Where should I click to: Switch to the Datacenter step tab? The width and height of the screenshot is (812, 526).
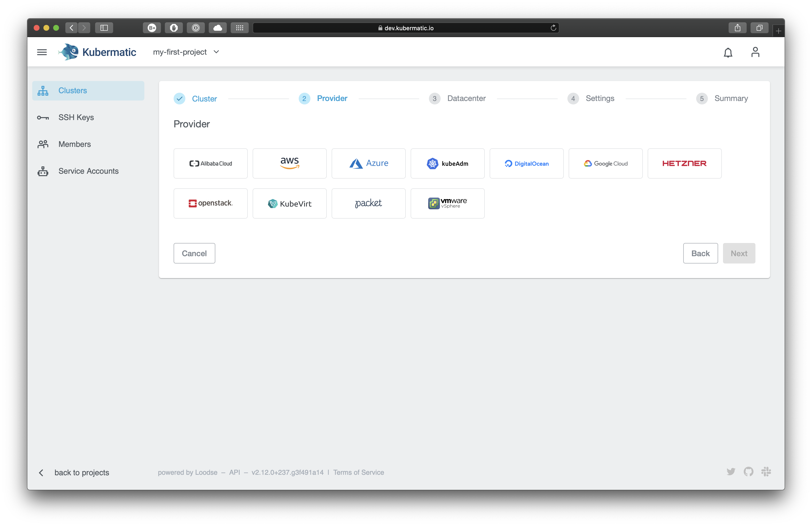click(x=465, y=98)
